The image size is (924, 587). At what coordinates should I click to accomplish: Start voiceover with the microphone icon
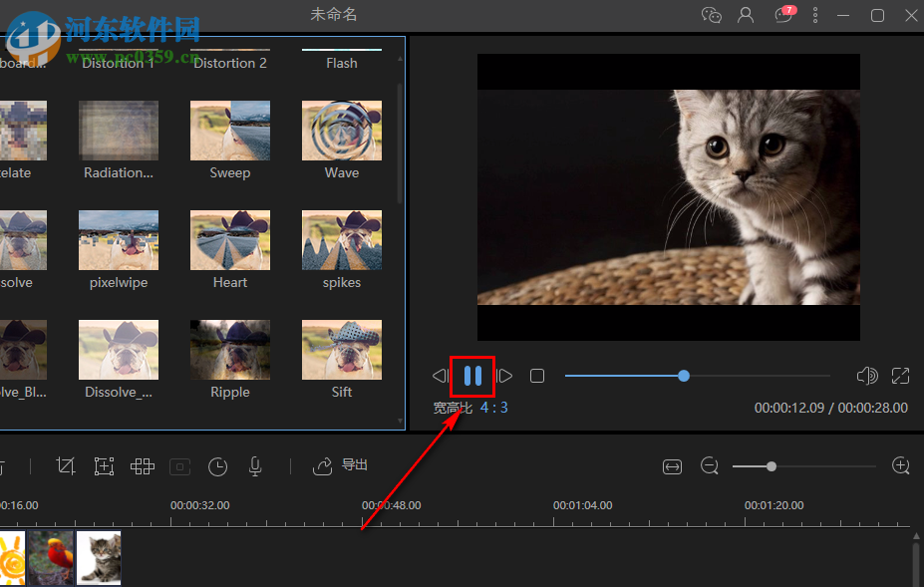point(255,465)
